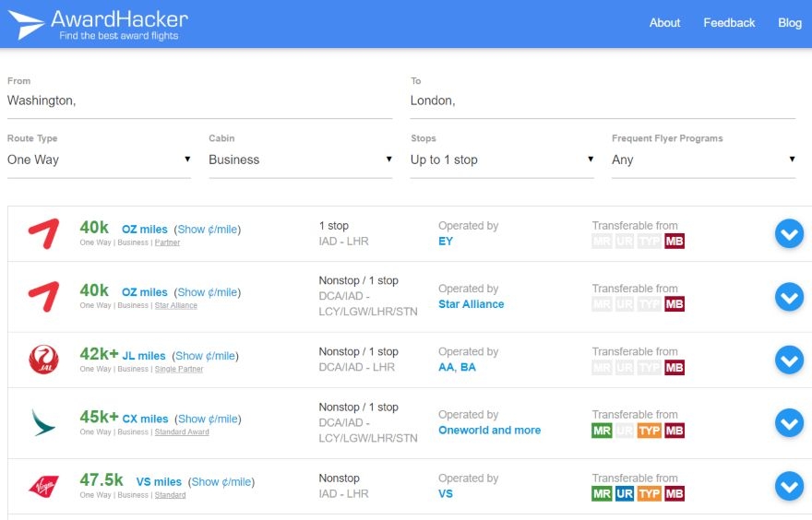Click the green MR badge in the VS row
Viewport: 812px width, 520px height.
[x=602, y=493]
